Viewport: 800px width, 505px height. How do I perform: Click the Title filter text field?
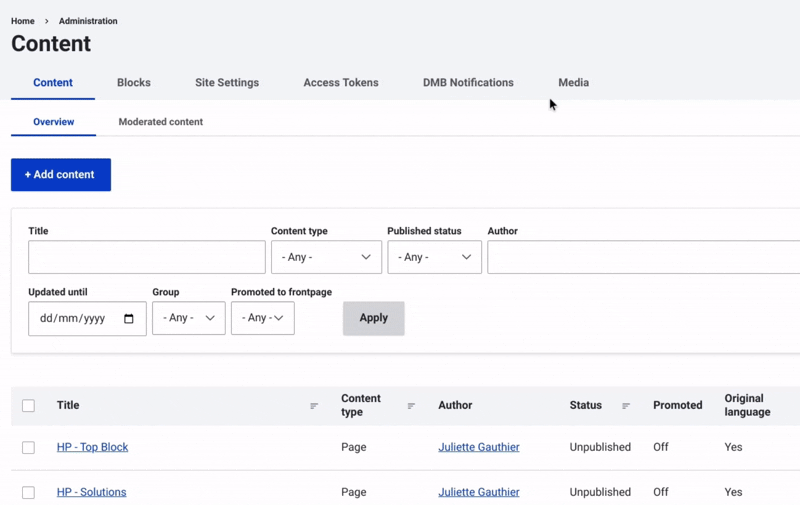coord(147,257)
